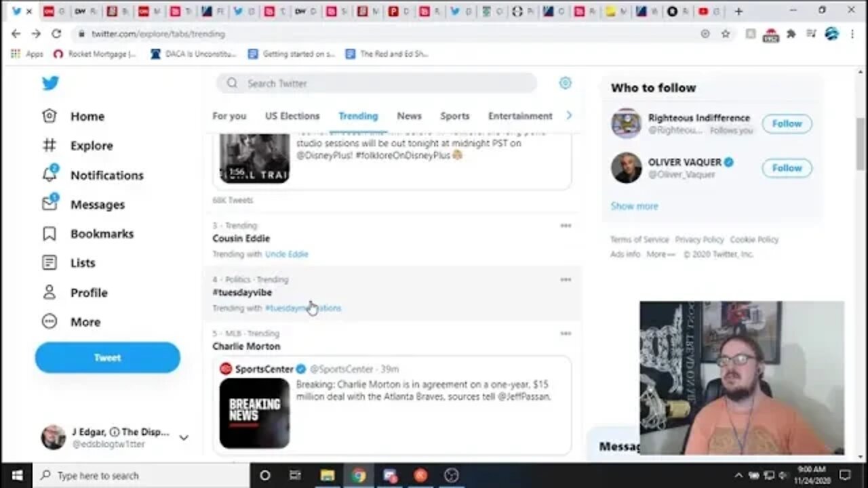Click Righteous Indifference profile avatar
This screenshot has height=488, width=868.
pos(626,123)
